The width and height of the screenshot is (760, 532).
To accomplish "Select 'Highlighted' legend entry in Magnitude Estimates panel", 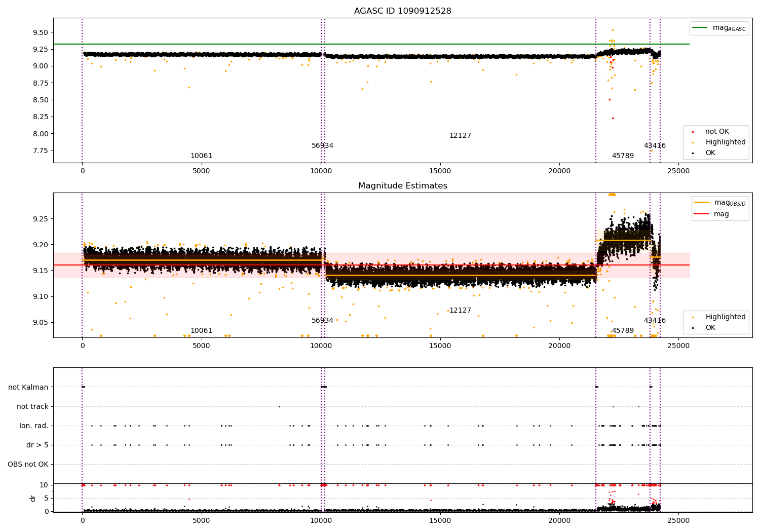I will click(718, 317).
